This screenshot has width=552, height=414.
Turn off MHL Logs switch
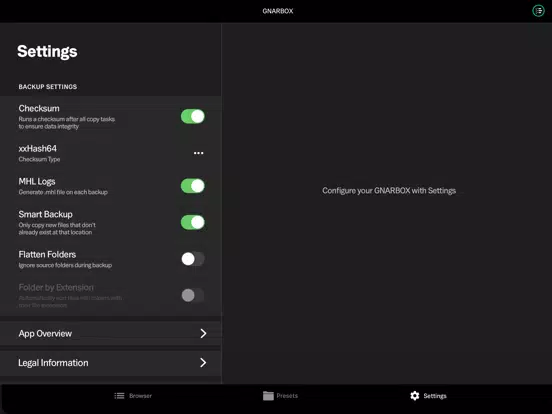click(x=193, y=186)
